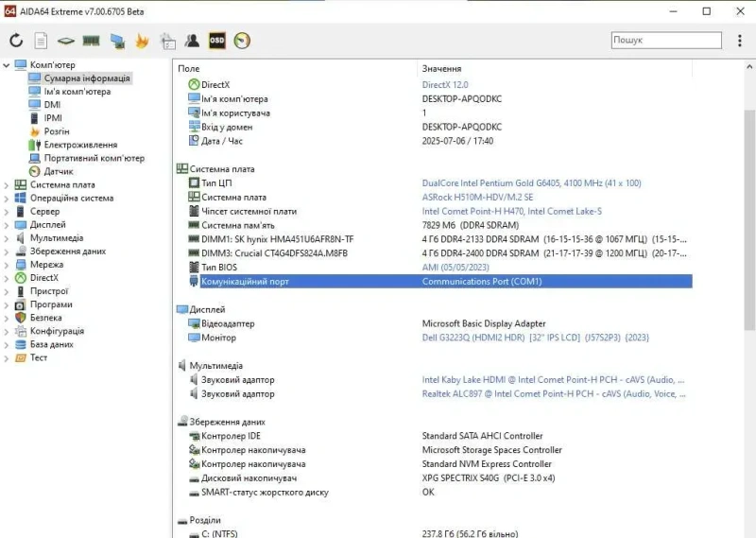Screen dimensions: 756x538
Task: Open the three-dot menu button
Action: (740, 40)
